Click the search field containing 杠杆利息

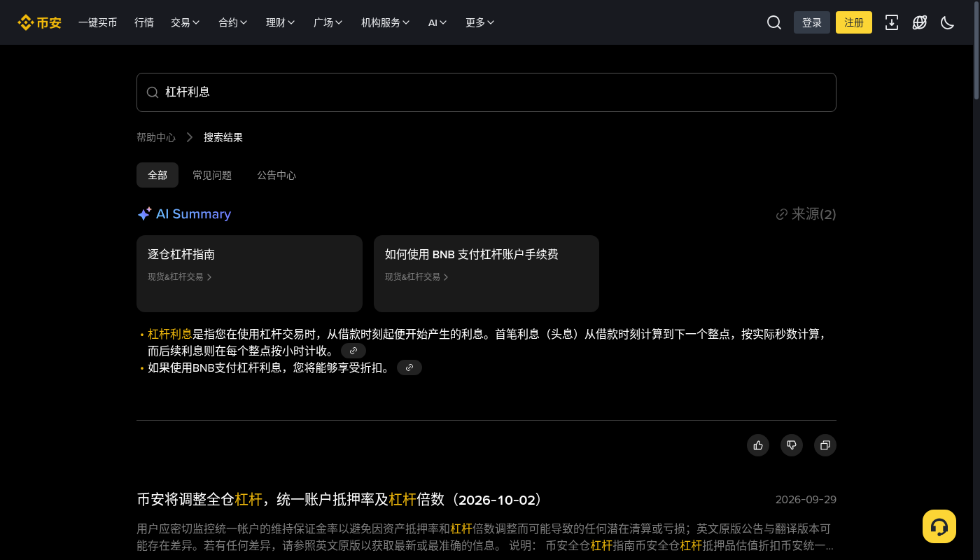pos(486,92)
